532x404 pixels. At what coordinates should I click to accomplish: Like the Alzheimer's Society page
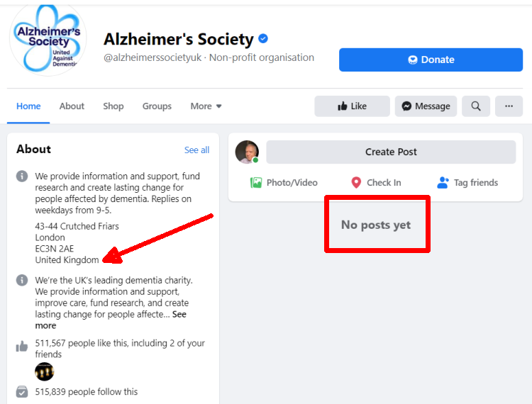pyautogui.click(x=352, y=106)
